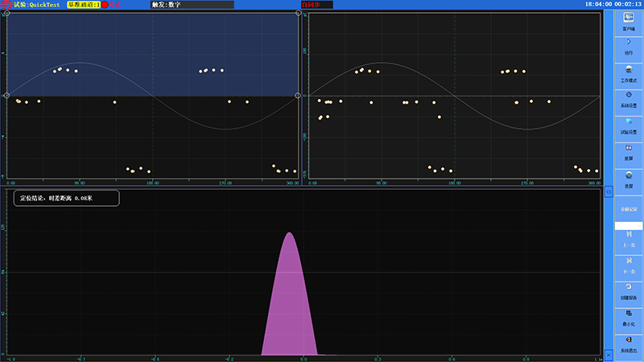Toggle the red 停止 stop indicator
The height and width of the screenshot is (362, 644).
coord(105,5)
